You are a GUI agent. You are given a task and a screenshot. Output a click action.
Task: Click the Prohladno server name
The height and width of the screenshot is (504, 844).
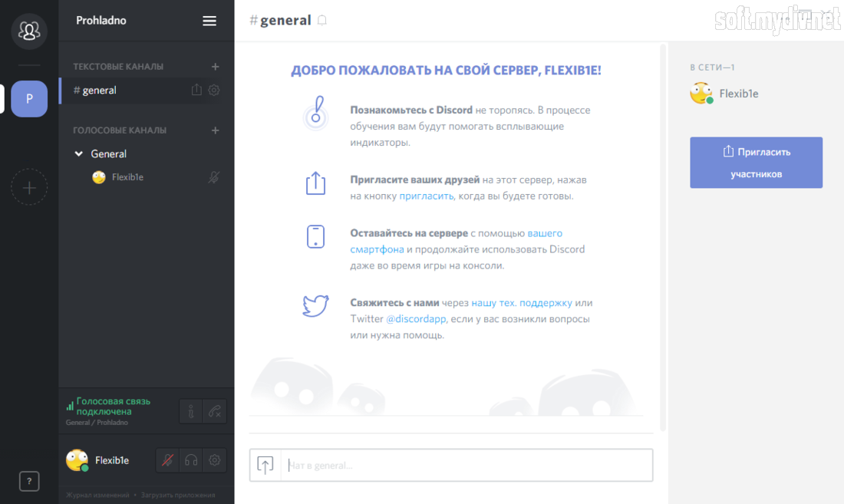tap(101, 21)
